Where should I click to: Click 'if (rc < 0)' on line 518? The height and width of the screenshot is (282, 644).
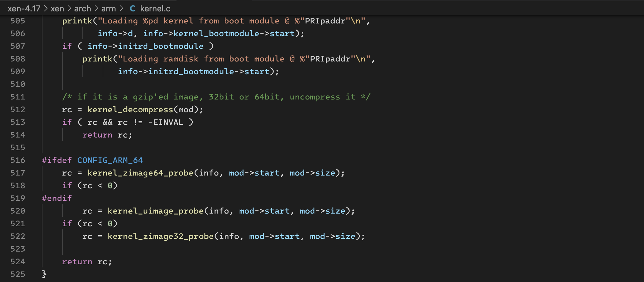[x=90, y=186]
